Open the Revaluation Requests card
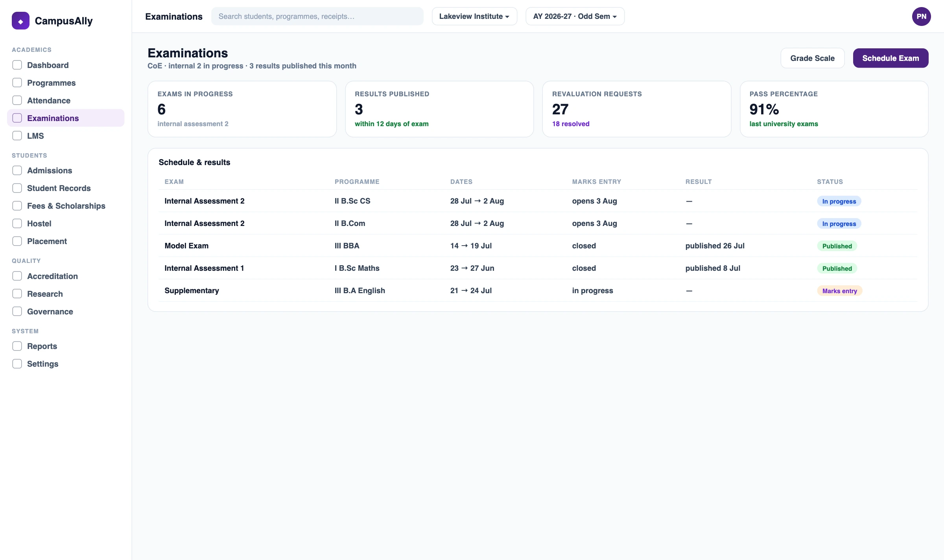The width and height of the screenshot is (944, 560). tap(637, 109)
